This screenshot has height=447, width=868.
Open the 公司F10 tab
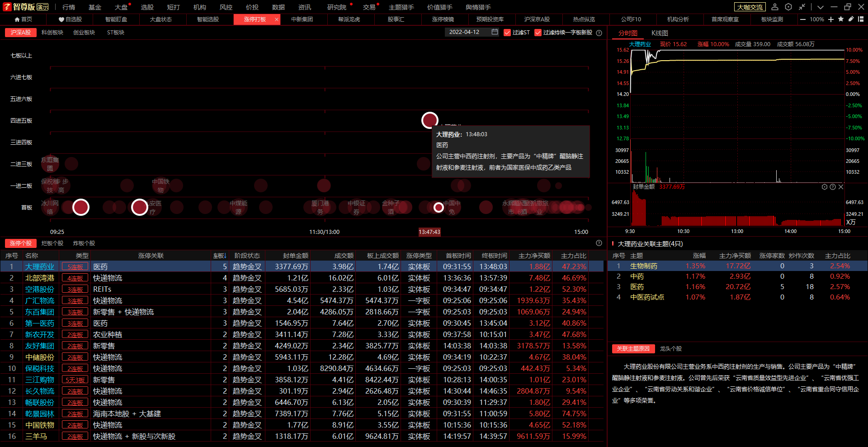[631, 19]
